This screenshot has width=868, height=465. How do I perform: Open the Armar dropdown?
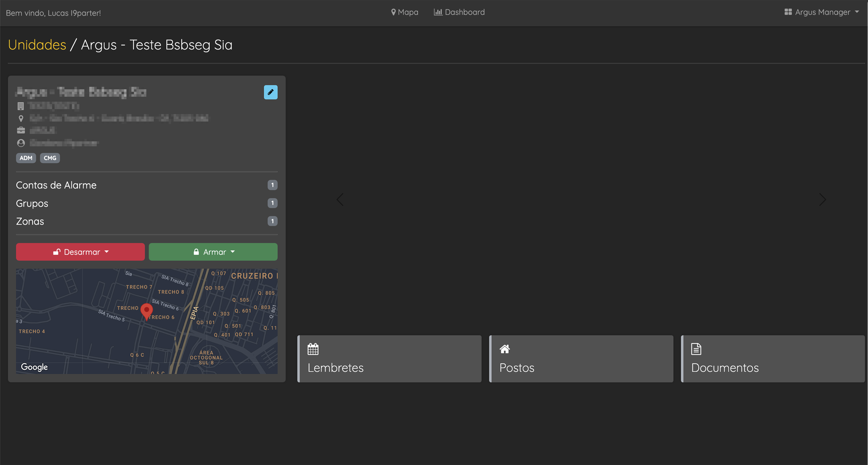click(x=213, y=252)
